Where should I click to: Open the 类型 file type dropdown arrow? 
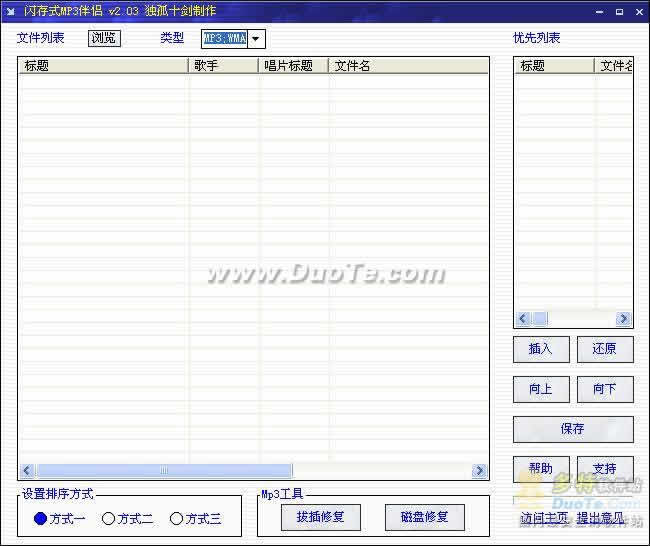256,39
